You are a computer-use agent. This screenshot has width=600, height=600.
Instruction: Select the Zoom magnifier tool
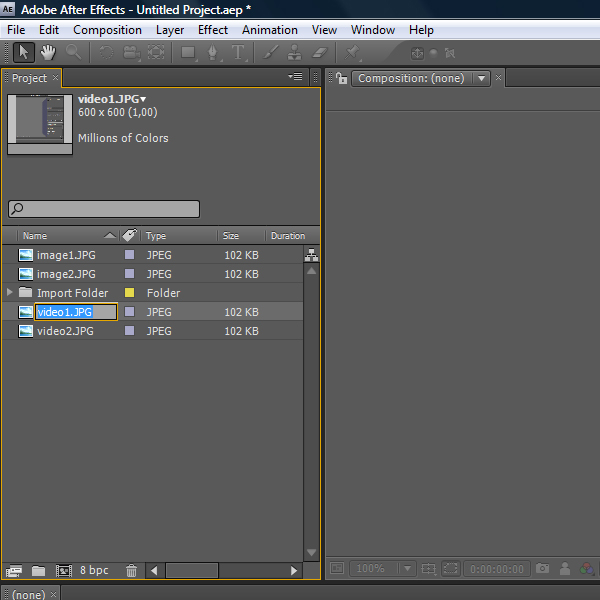73,52
